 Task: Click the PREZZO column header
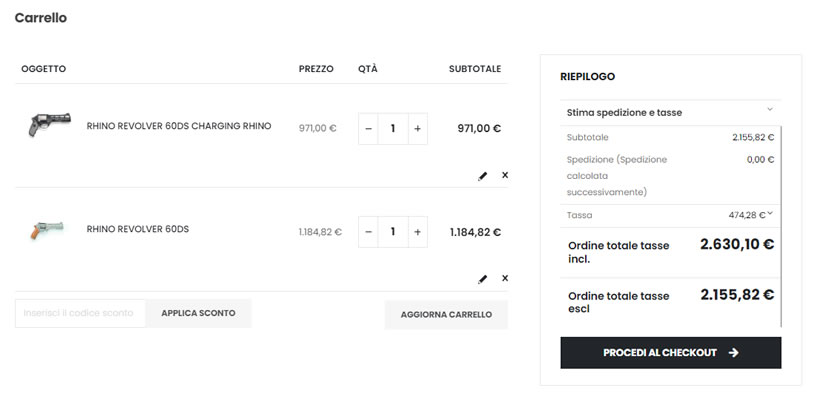tap(316, 69)
